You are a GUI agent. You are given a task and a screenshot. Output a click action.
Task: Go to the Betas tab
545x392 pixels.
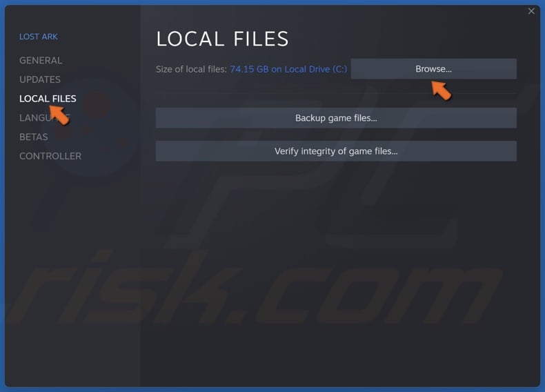tap(34, 137)
